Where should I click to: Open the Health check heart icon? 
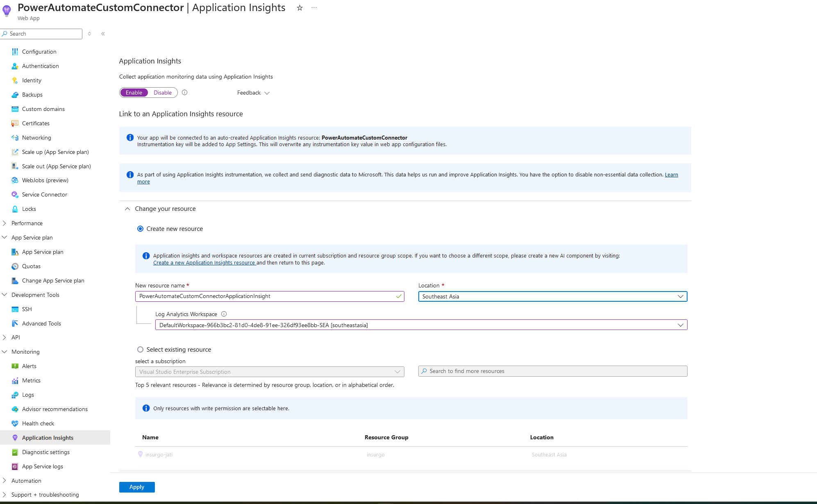(x=15, y=423)
